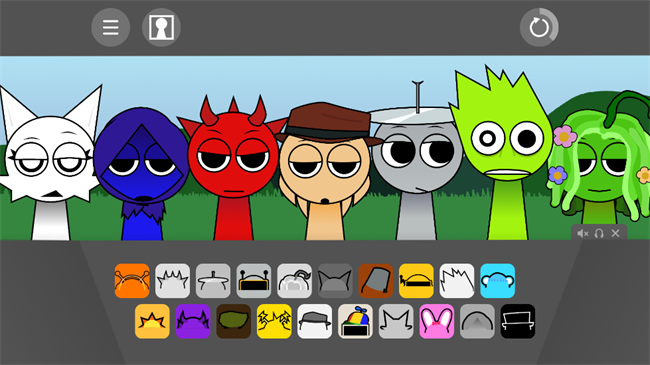Open the hamburger menu
This screenshot has width=650, height=365.
[111, 27]
